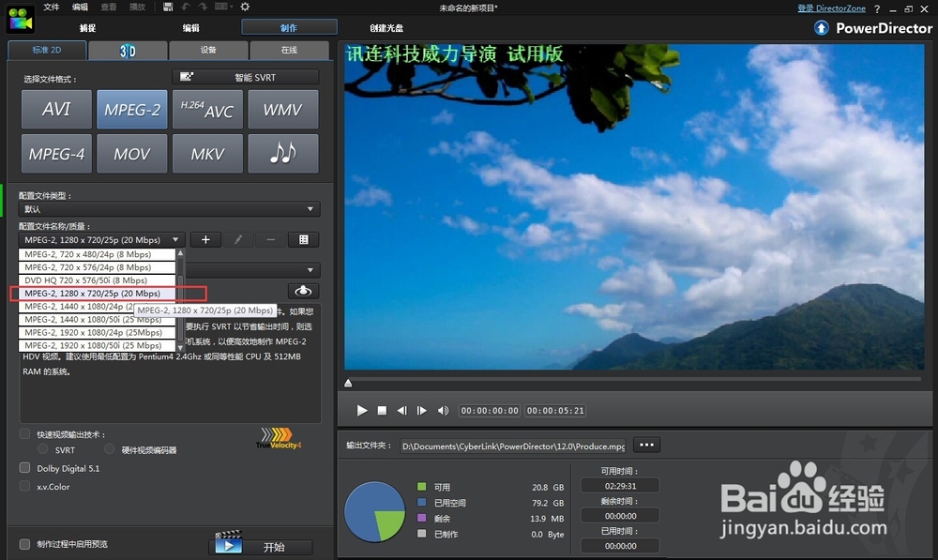Enable preview during production checkbox
938x560 pixels.
coord(24,544)
